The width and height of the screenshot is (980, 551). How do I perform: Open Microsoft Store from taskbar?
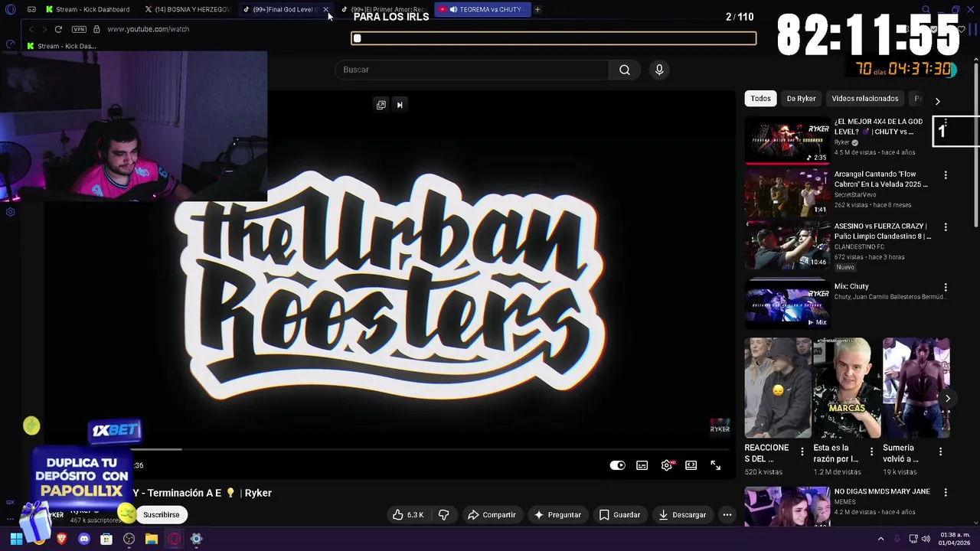[x=106, y=539]
